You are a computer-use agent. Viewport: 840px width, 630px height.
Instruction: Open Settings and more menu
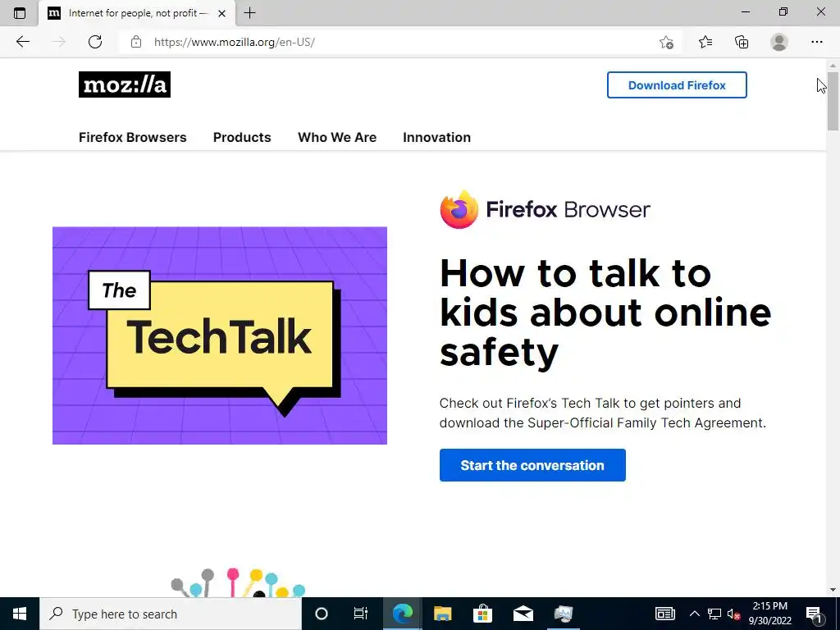pyautogui.click(x=816, y=42)
